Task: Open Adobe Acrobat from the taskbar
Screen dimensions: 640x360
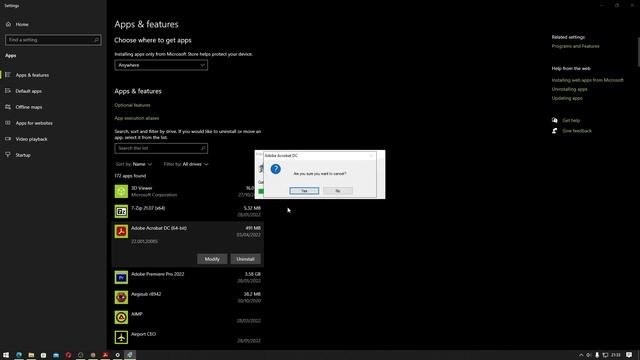Action: 105,355
